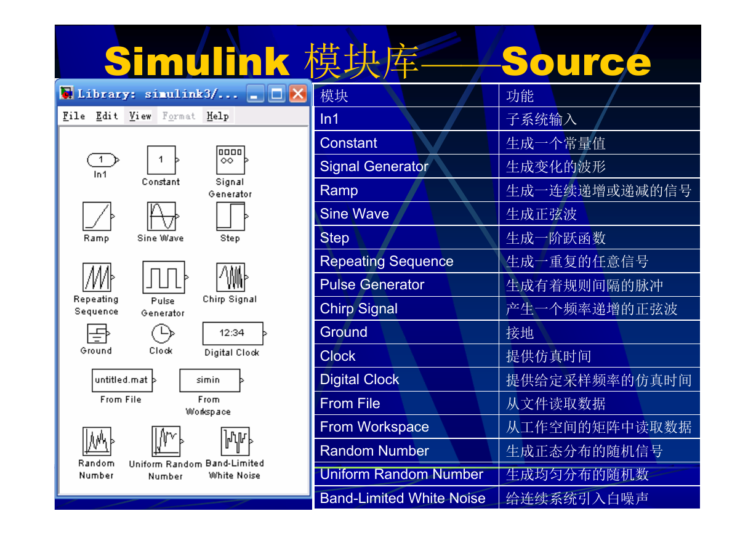Select the Repeating Sequence block icon
The width and height of the screenshot is (756, 535).
point(98,277)
